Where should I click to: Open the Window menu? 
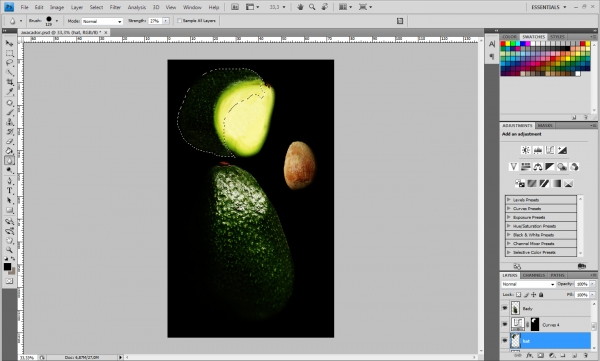(192, 7)
